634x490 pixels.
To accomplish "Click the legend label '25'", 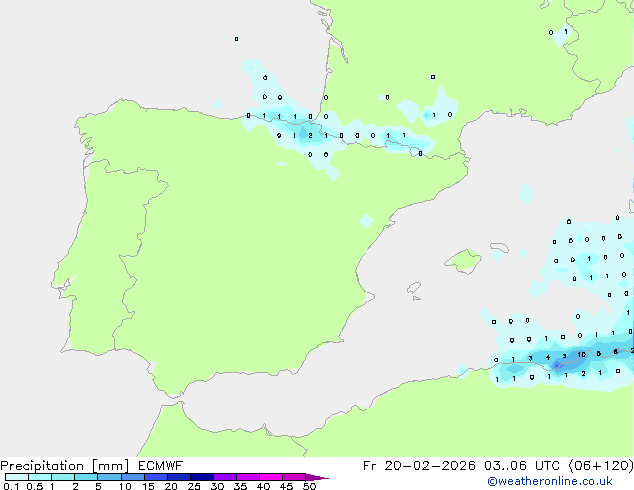I will pos(194,486).
